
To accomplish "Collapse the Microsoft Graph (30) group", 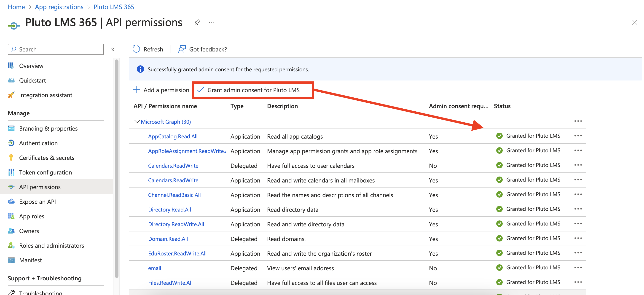I will [x=137, y=121].
